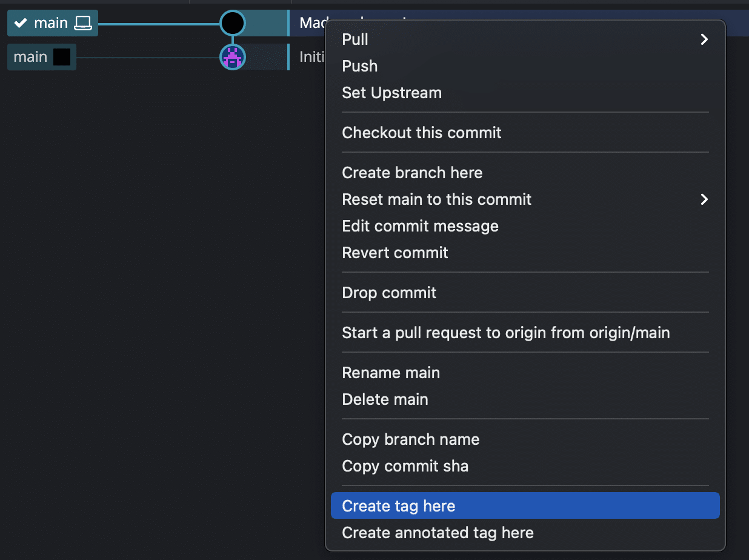Copy commit sha via menu
The width and height of the screenshot is (749, 560).
click(405, 466)
